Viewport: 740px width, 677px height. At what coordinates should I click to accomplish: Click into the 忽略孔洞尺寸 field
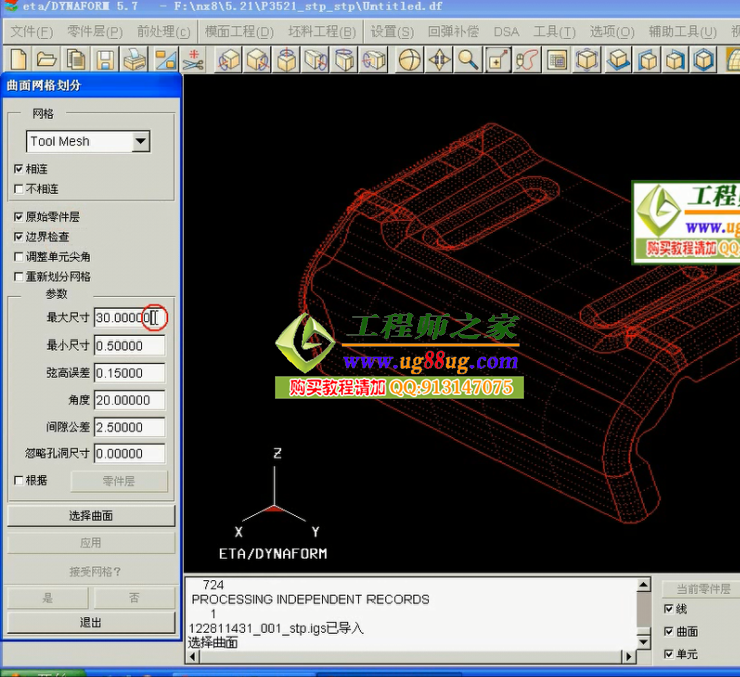point(129,453)
